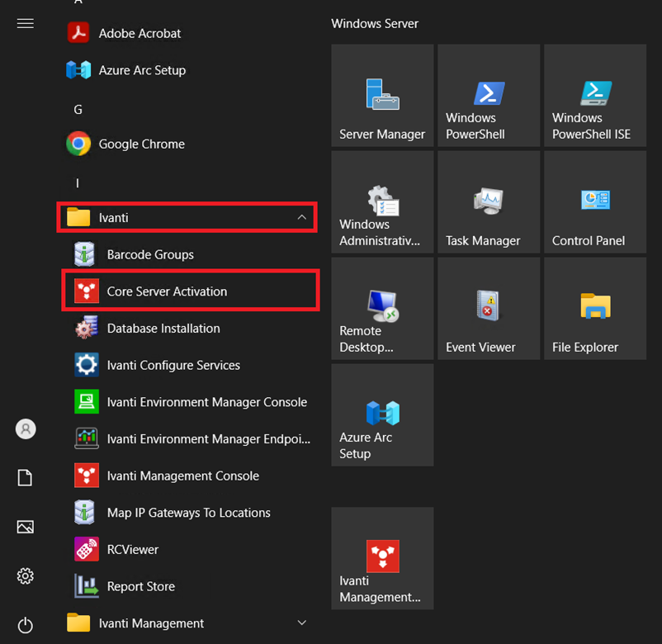This screenshot has height=644, width=662.
Task: Expand the Start menu hamburger navigation
Action: [26, 23]
